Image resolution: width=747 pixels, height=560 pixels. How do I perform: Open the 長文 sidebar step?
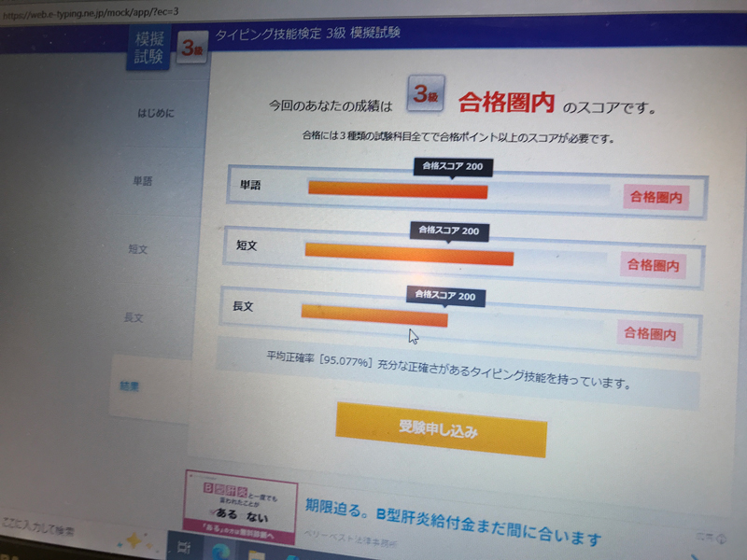134,317
